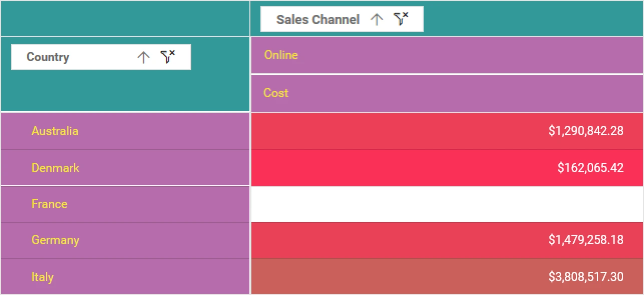Click the empty France cost cell
644x295 pixels.
pos(447,204)
